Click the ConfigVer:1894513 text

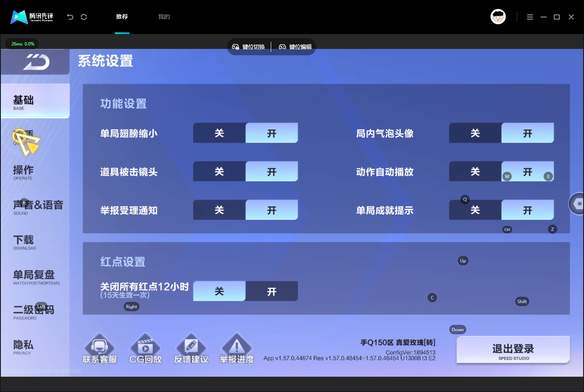click(x=411, y=352)
